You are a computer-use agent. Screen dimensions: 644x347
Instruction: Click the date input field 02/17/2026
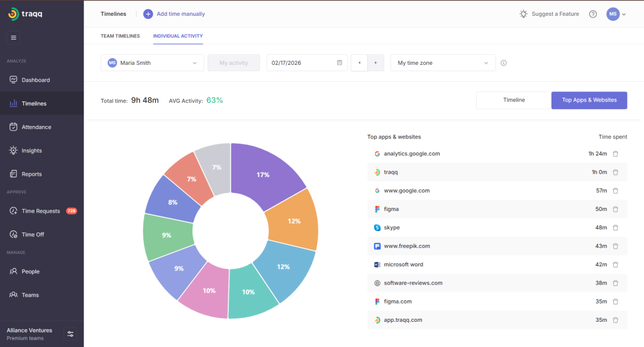coord(301,63)
